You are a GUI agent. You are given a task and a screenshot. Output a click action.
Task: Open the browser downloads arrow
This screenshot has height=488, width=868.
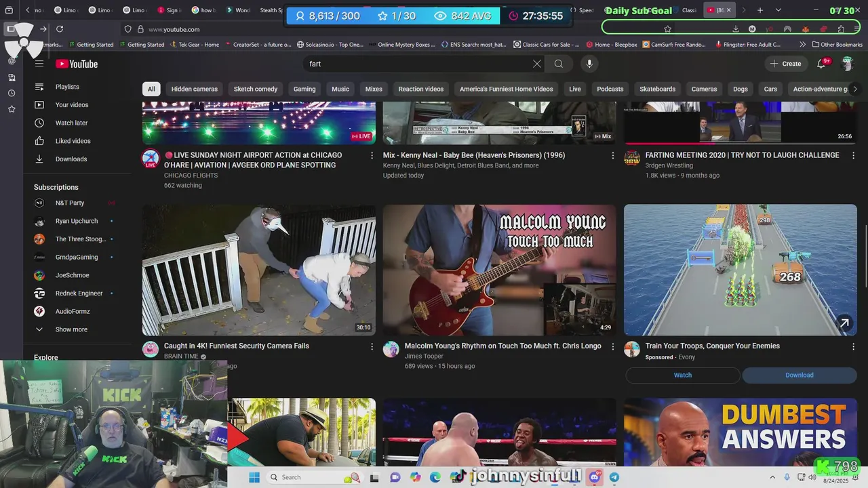pyautogui.click(x=736, y=29)
